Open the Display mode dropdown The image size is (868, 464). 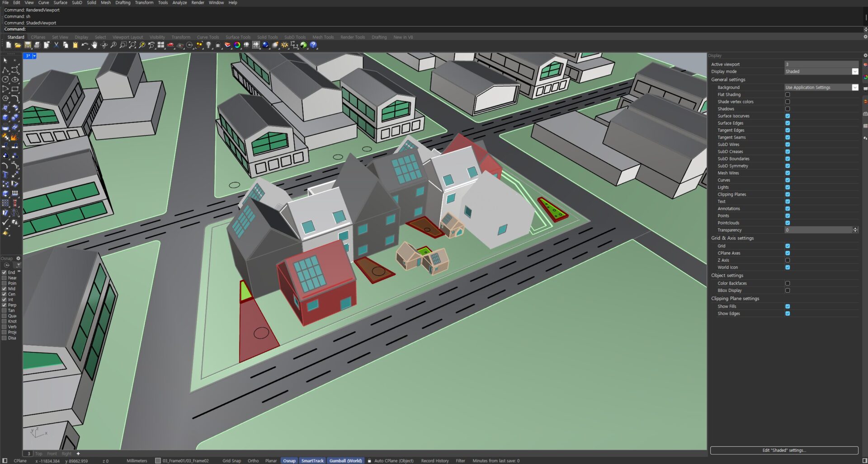pos(855,71)
